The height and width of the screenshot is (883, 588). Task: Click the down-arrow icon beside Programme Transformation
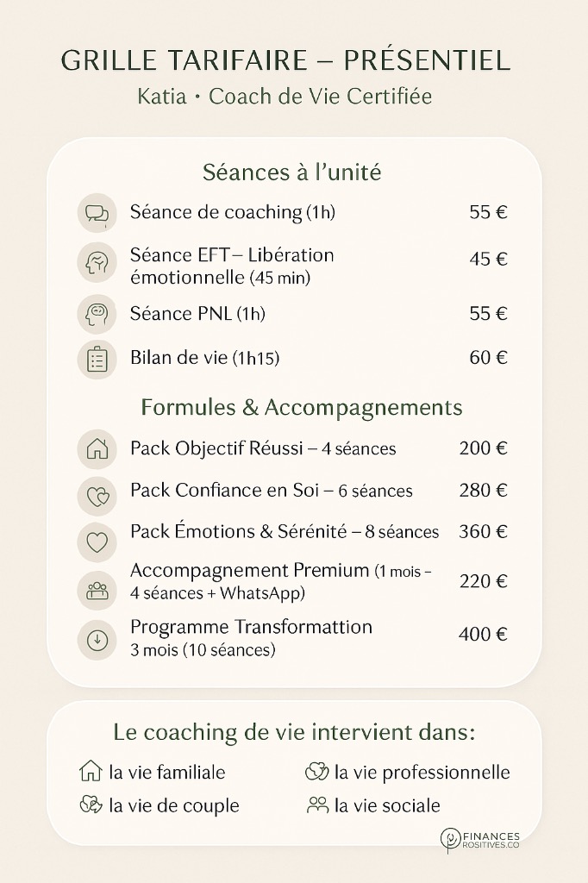97,640
